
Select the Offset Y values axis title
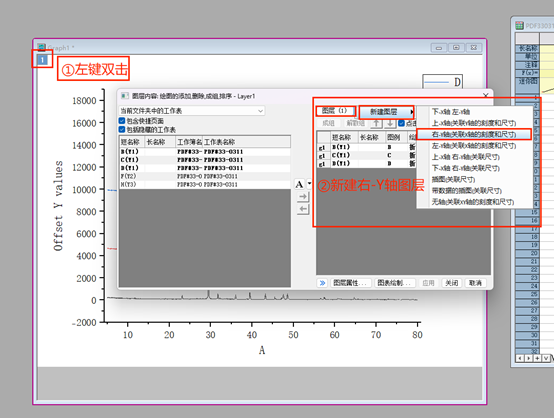(58, 206)
